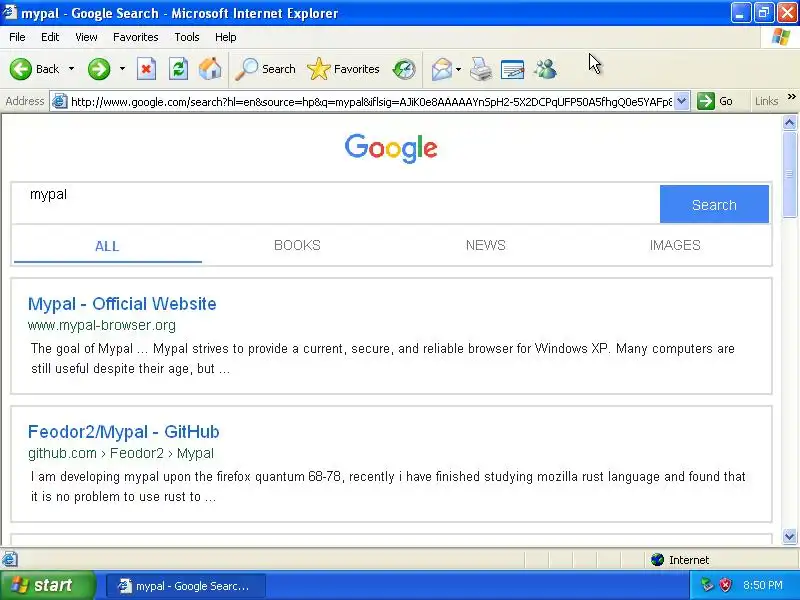
Task: Stop loading with the red X icon
Action: 146,69
